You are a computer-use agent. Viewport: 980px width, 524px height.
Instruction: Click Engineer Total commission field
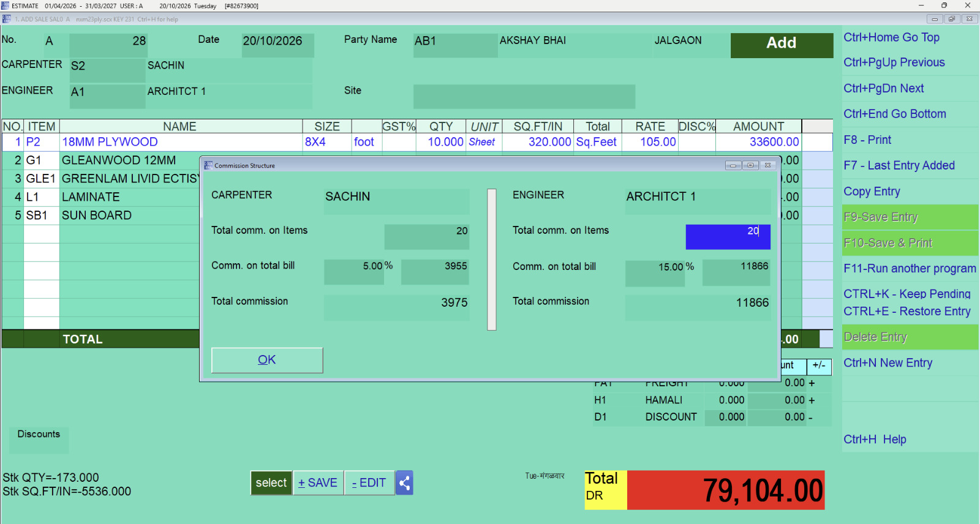point(698,308)
